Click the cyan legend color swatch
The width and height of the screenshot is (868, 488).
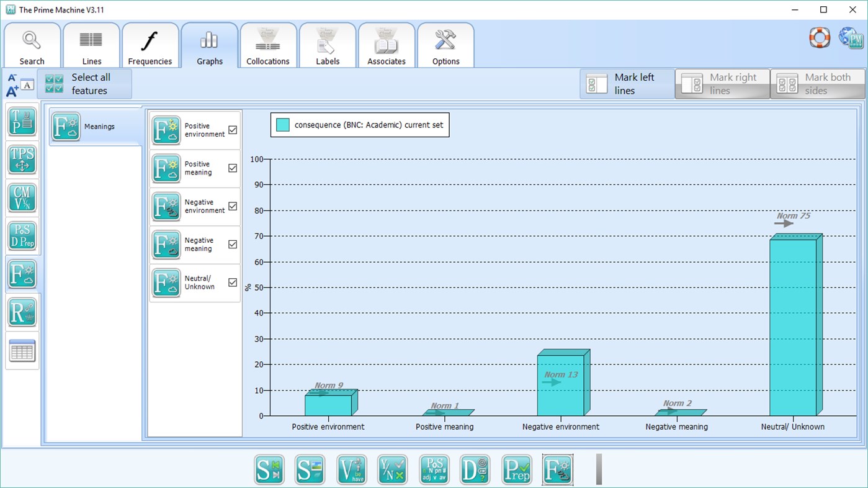click(x=283, y=125)
